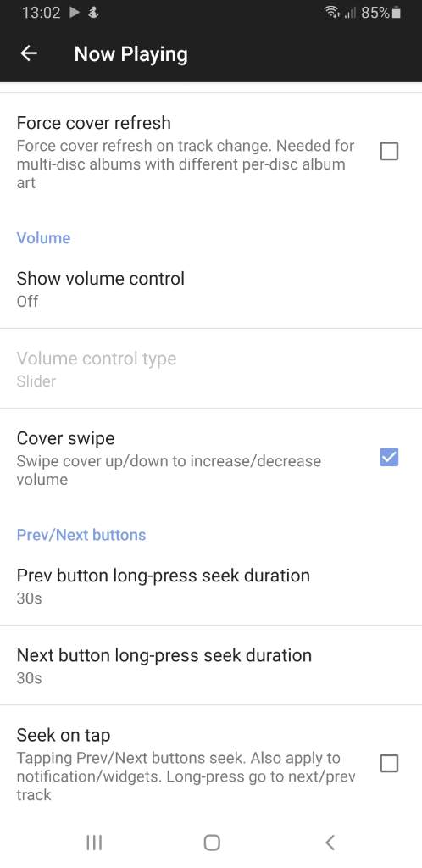
Task: Open Next button long-press seek duration
Action: pyautogui.click(x=211, y=665)
